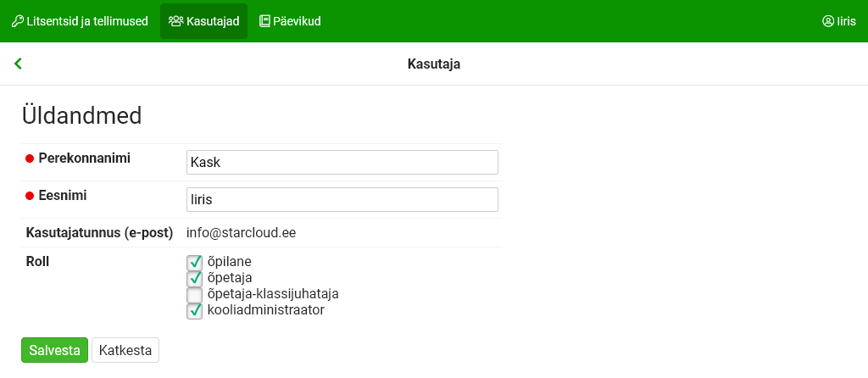
Task: Click the book icon next to Päevikud
Action: pos(264,21)
